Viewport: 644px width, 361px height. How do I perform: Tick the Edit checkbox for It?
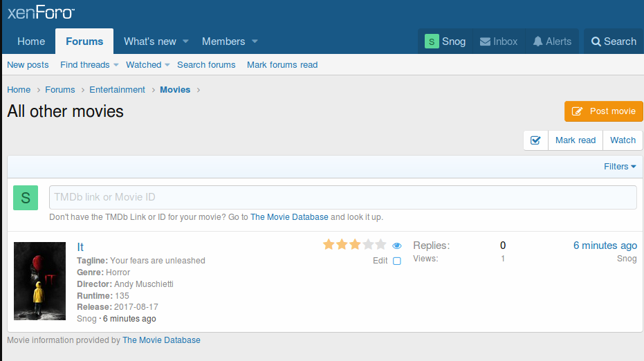tap(397, 261)
